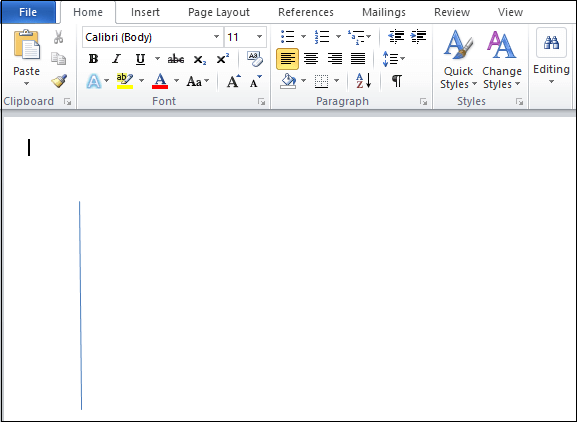
Task: Toggle align text left
Action: (287, 58)
